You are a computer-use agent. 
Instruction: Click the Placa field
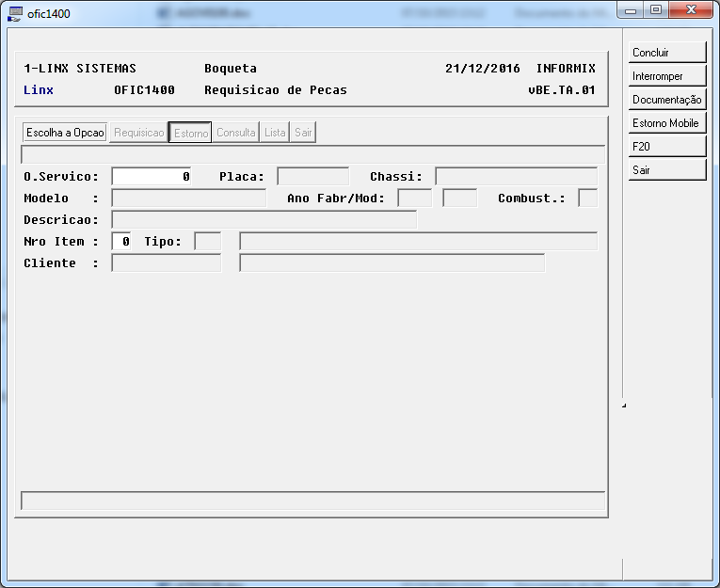pos(313,176)
